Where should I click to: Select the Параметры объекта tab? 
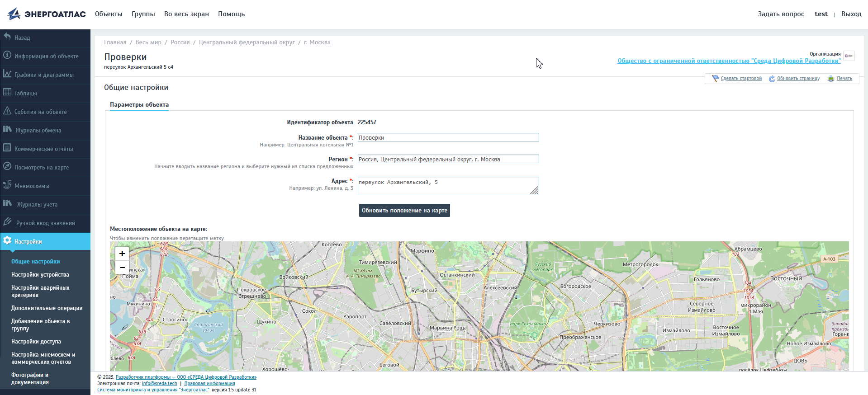pyautogui.click(x=139, y=104)
